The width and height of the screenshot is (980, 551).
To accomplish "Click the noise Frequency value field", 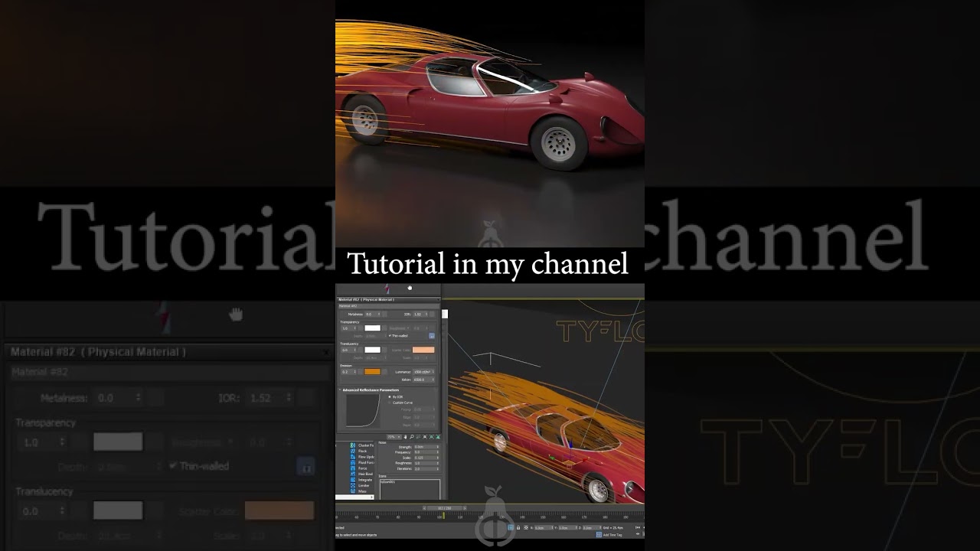I will [x=426, y=452].
